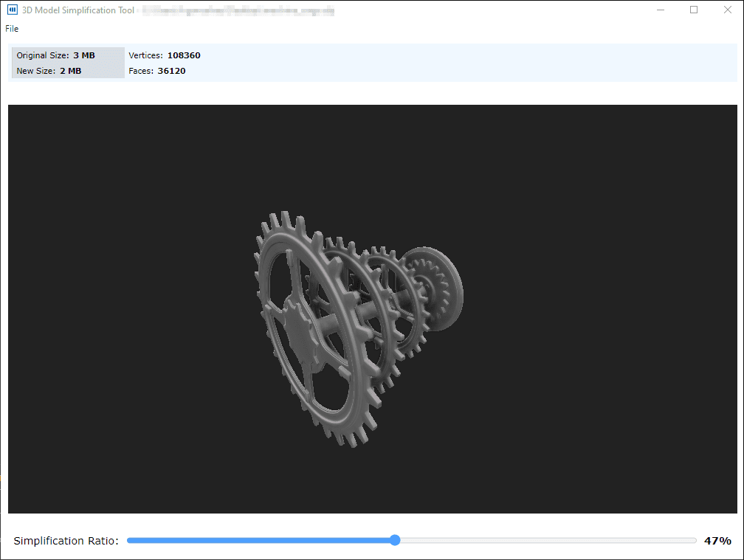744x560 pixels.
Task: Click the blue filled portion of slider track
Action: pos(258,540)
